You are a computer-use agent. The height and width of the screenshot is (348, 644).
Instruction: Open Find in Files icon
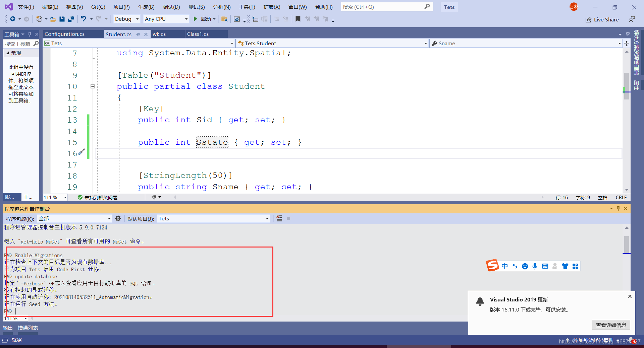(x=224, y=19)
